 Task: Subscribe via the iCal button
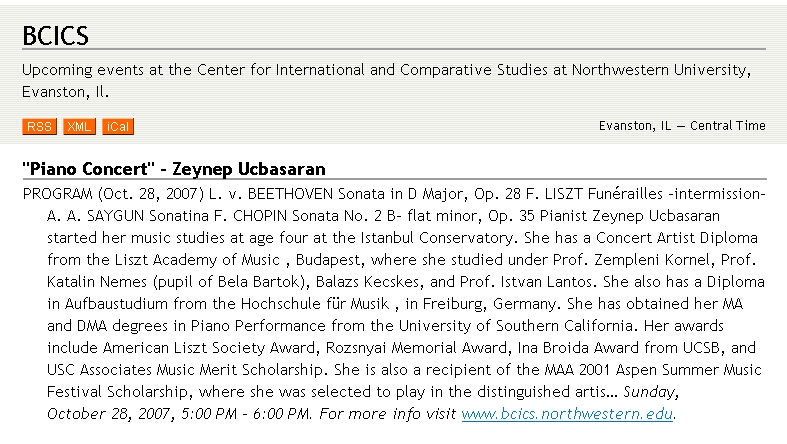[118, 126]
